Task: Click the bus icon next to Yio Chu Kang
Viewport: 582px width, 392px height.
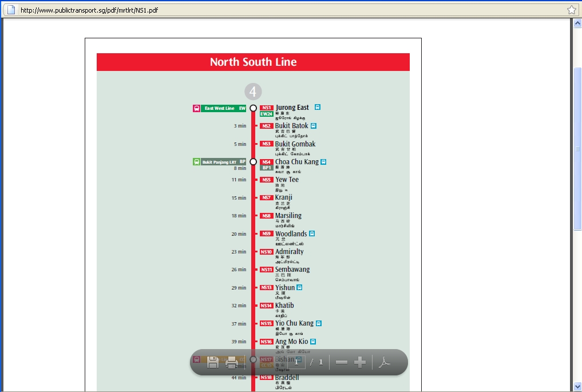Action: [x=319, y=323]
